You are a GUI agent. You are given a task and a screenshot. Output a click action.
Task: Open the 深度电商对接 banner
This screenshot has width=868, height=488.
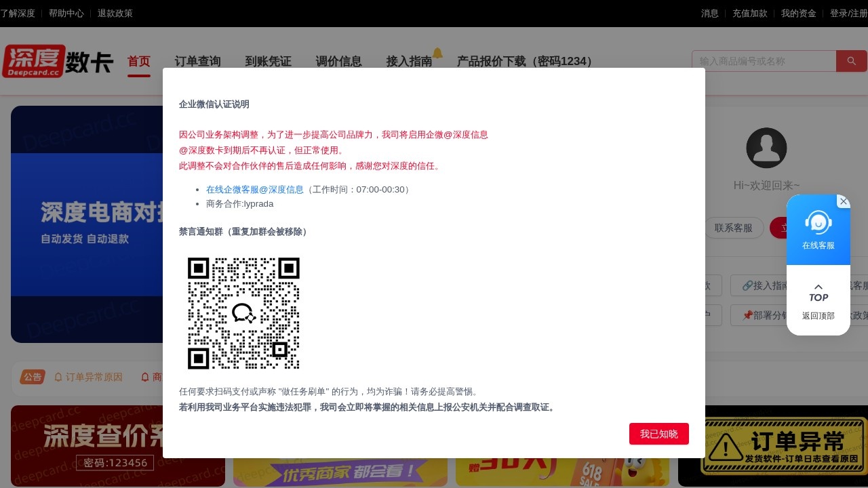click(87, 224)
